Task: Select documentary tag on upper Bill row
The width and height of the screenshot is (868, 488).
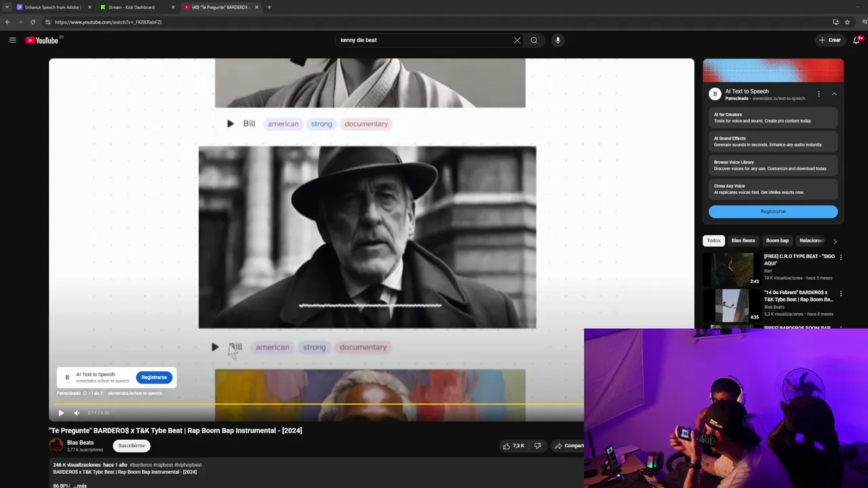Action: pos(366,124)
